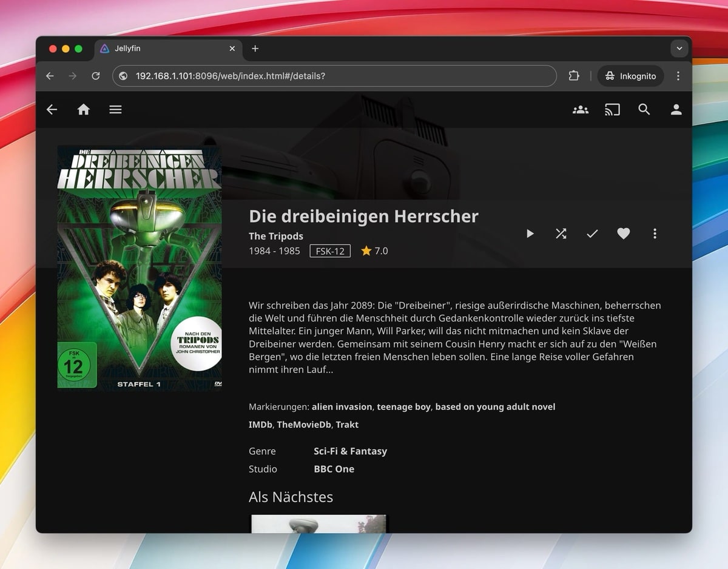Play Die dreibeinigen Herrscher
Viewport: 728px width, 569px height.
tap(530, 234)
